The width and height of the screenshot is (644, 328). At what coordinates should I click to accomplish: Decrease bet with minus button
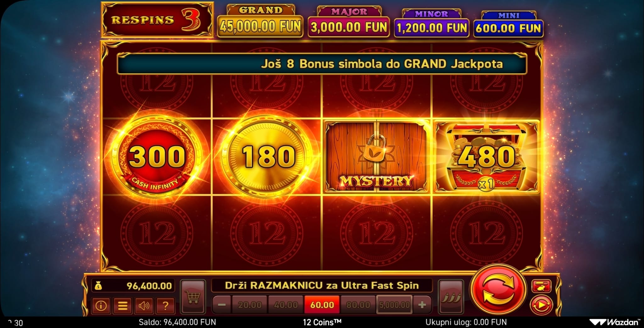click(x=222, y=305)
